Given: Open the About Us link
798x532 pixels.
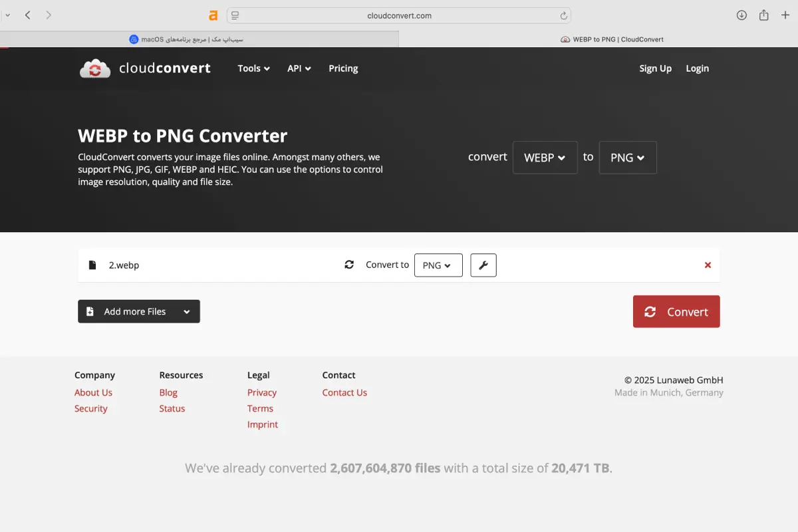Looking at the screenshot, I should pos(93,392).
